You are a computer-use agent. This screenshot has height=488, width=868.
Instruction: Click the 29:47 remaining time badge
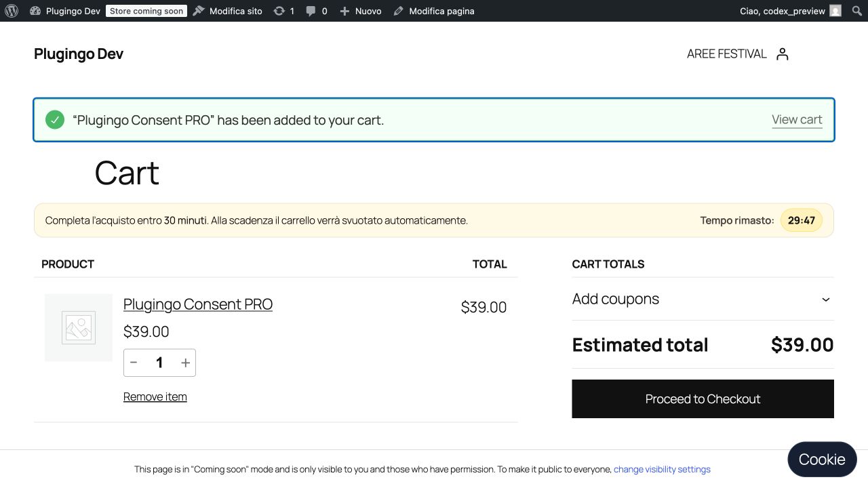[x=802, y=220]
